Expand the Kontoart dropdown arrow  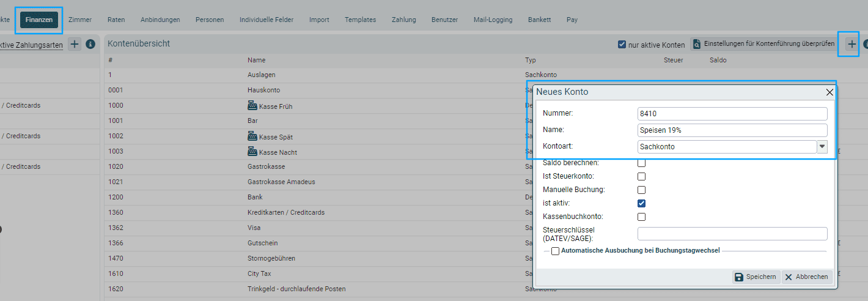(822, 147)
